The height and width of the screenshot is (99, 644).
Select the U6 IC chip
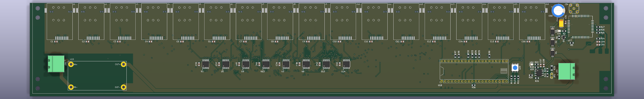coord(306,64)
